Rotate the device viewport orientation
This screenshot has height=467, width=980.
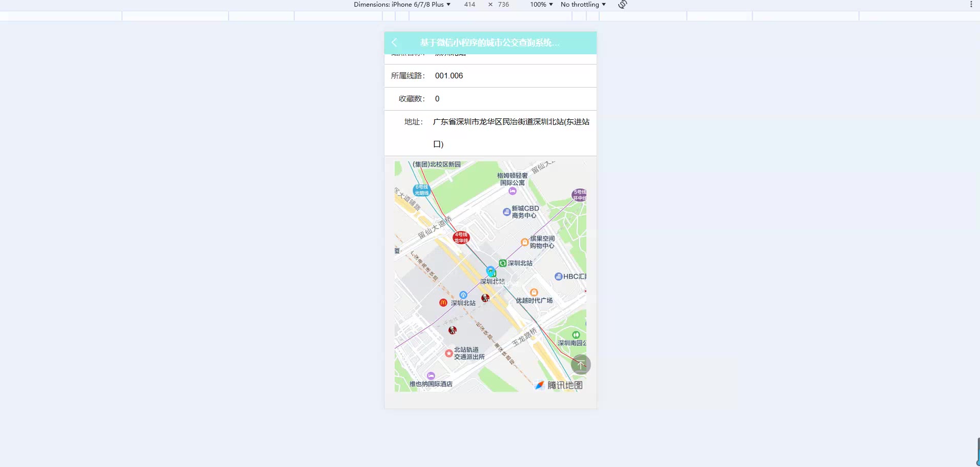click(x=622, y=5)
